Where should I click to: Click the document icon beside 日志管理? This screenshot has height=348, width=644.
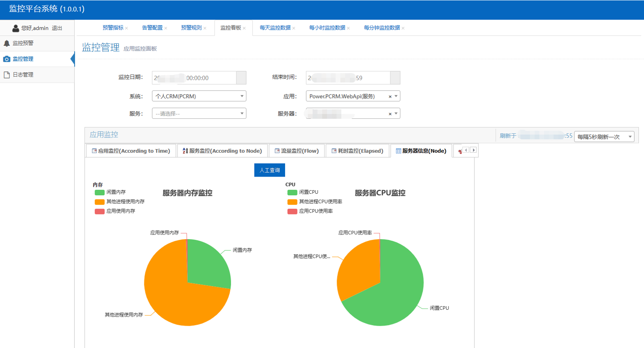pos(7,75)
